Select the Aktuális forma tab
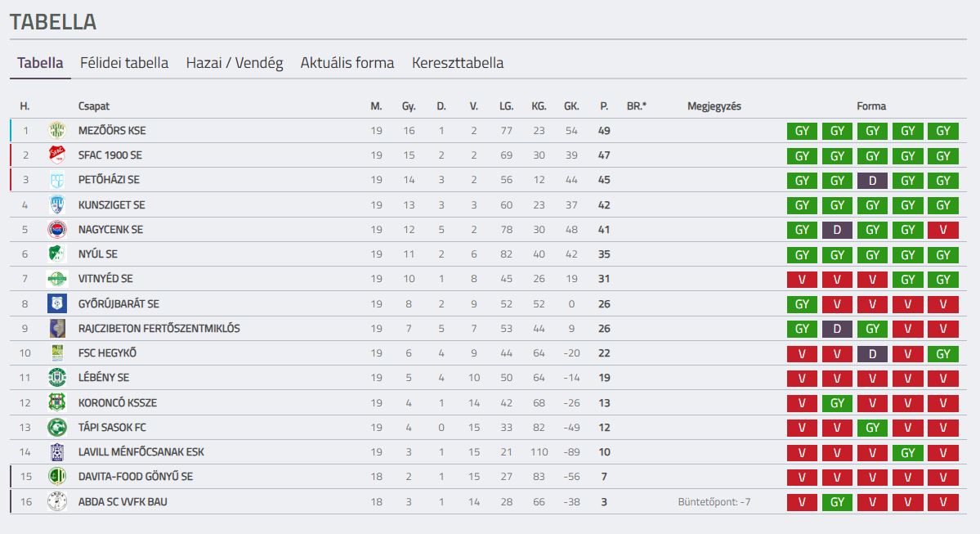Screen dimensions: 980x534 (x=347, y=62)
